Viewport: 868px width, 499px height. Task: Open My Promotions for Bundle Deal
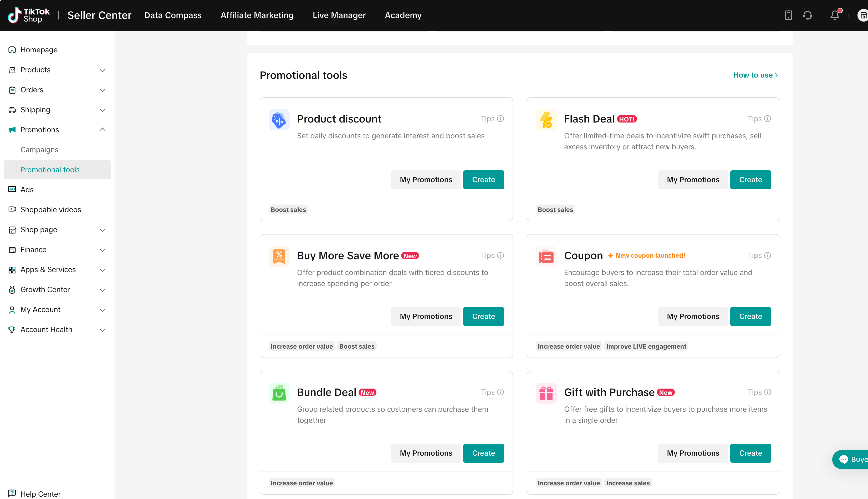point(426,453)
